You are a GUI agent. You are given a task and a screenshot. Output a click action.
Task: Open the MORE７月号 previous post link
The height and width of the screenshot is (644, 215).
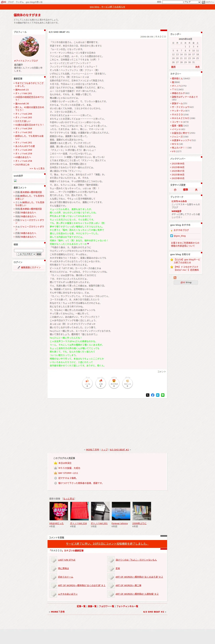point(93,450)
